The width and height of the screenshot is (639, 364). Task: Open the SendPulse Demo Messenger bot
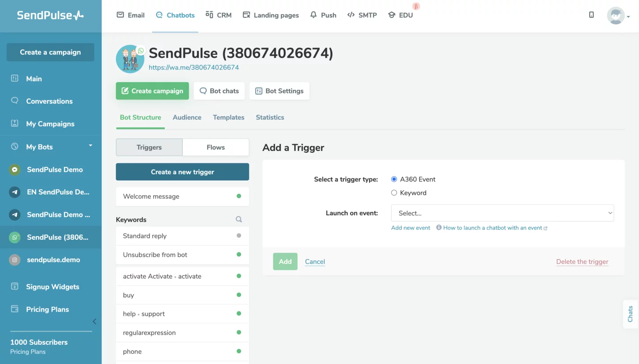click(55, 170)
